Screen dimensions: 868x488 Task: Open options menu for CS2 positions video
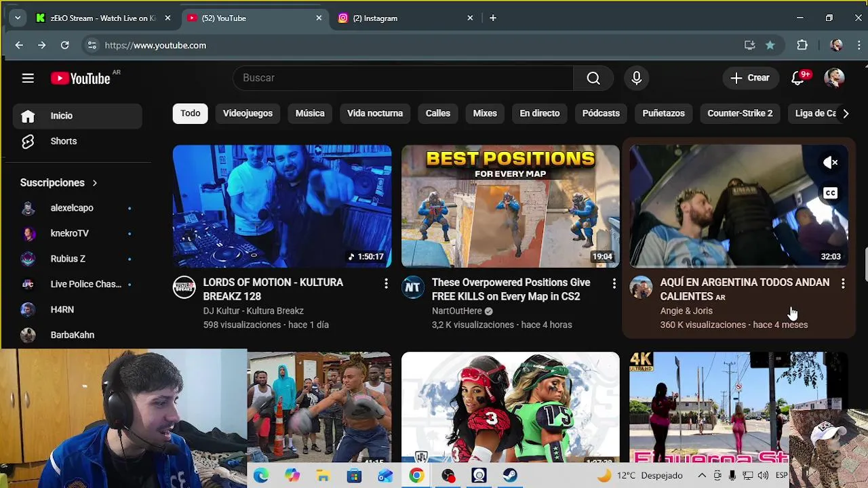pyautogui.click(x=614, y=284)
